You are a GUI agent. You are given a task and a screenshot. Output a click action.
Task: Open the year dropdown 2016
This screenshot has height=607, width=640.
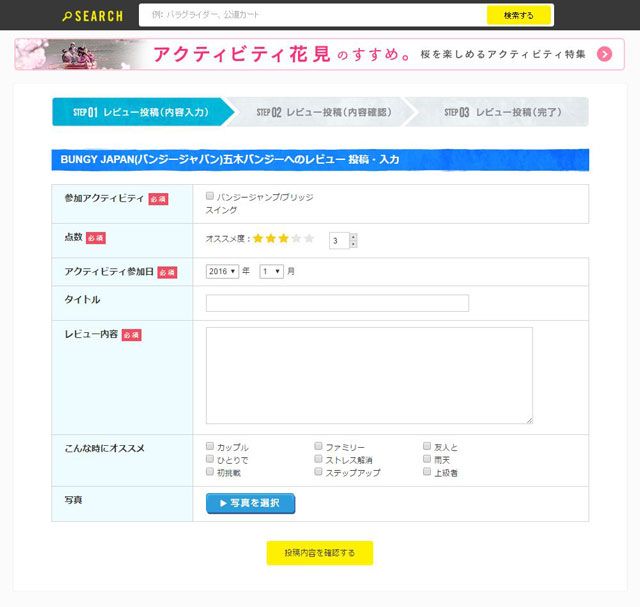pos(222,271)
